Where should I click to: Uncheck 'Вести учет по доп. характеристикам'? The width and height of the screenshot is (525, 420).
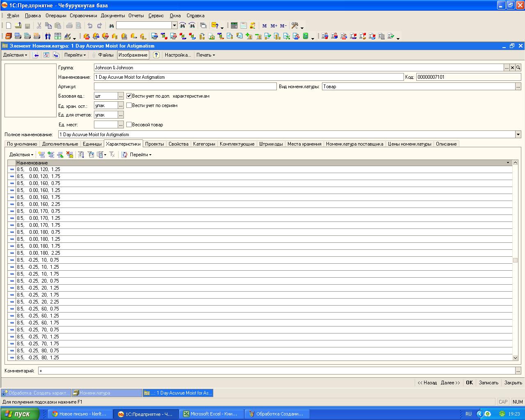129,96
